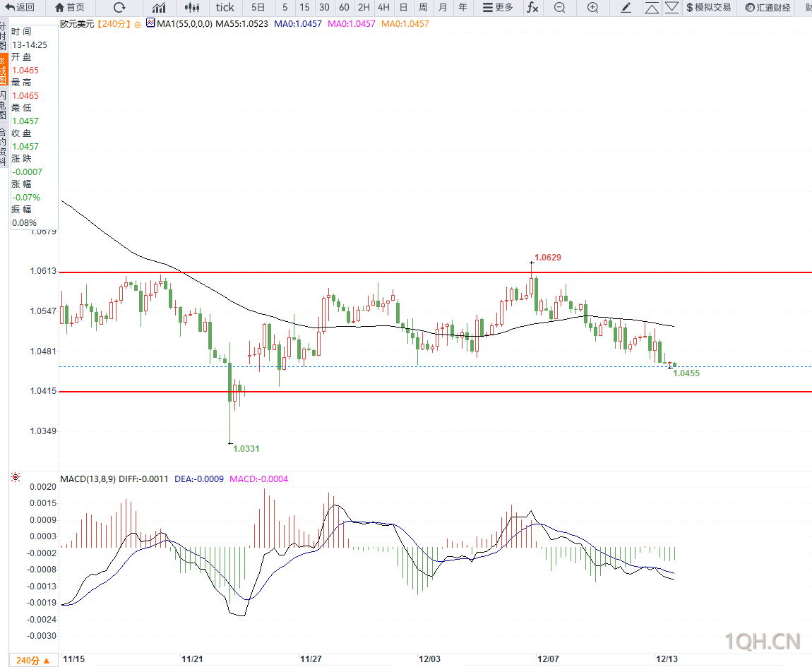812x667 pixels.
Task: Select the 日 daily timeframe
Action: (403, 8)
